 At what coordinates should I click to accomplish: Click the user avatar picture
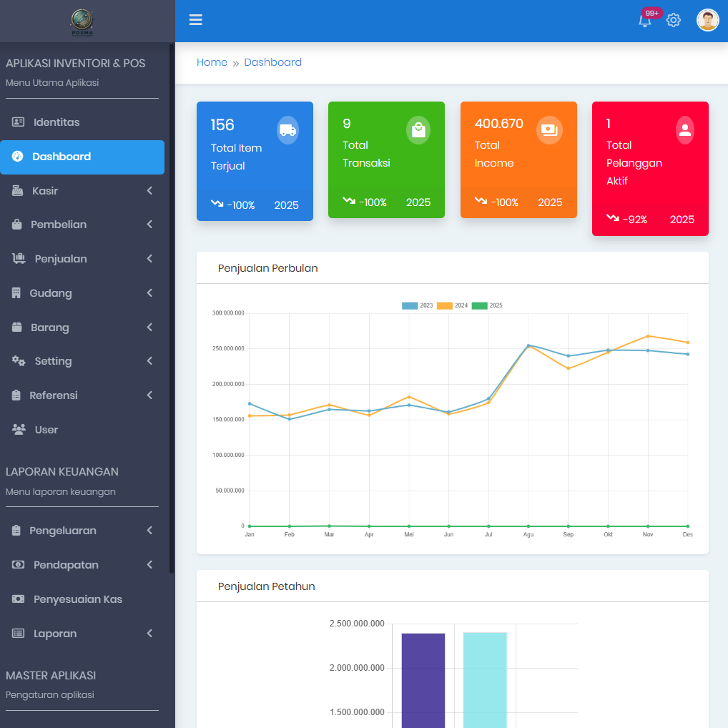tap(707, 20)
